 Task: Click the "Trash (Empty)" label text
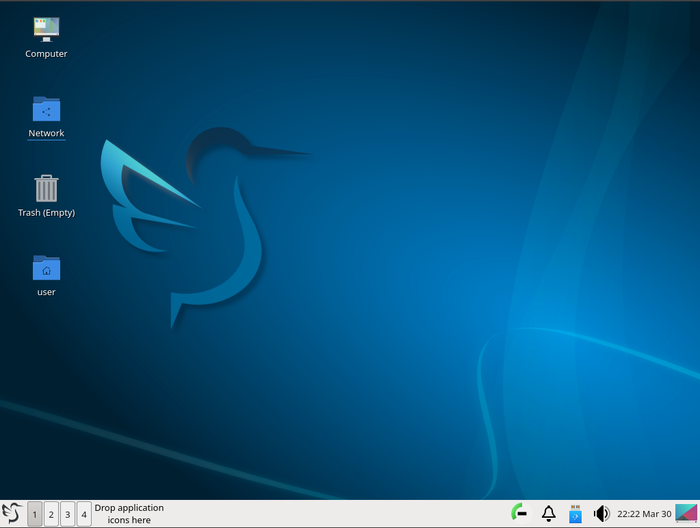[x=46, y=212]
